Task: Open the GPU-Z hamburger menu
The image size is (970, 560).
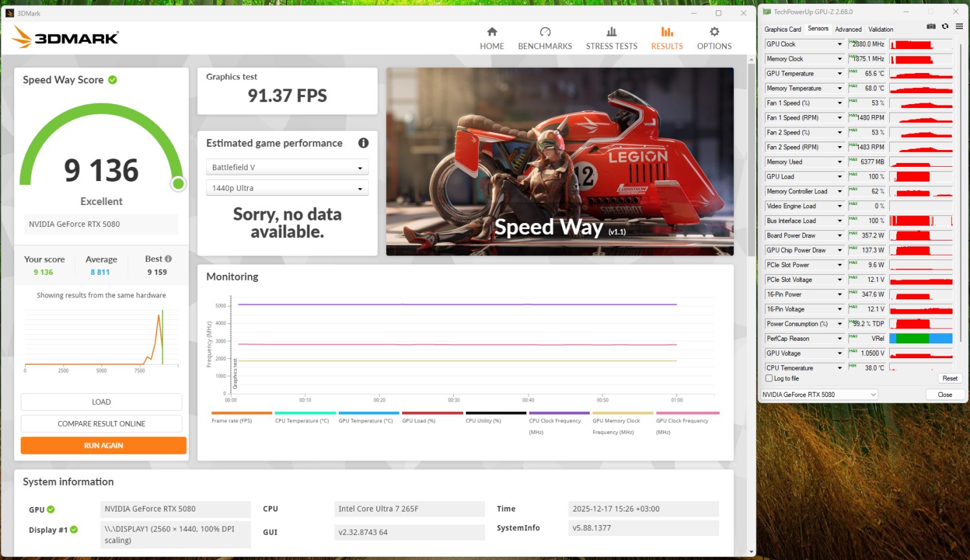Action: pyautogui.click(x=959, y=27)
